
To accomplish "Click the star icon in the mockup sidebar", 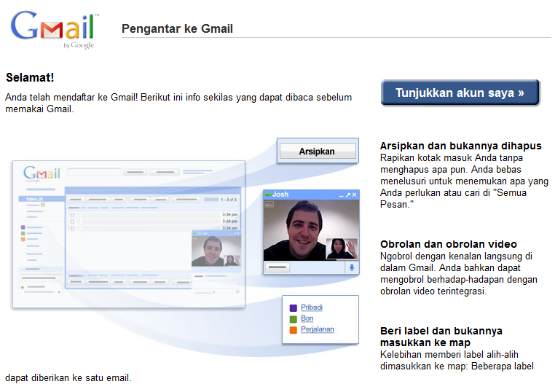I will click(43, 205).
